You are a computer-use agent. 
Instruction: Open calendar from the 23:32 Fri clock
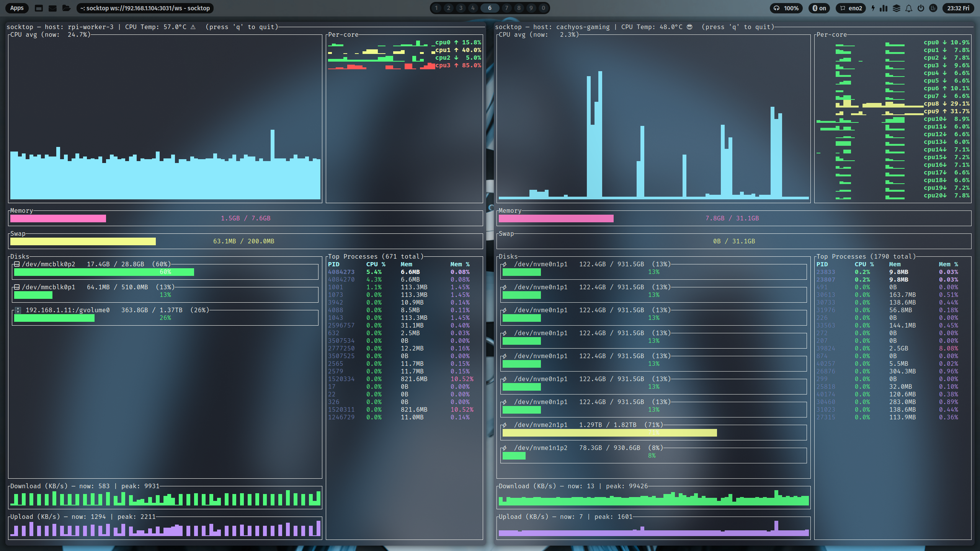tap(958, 8)
